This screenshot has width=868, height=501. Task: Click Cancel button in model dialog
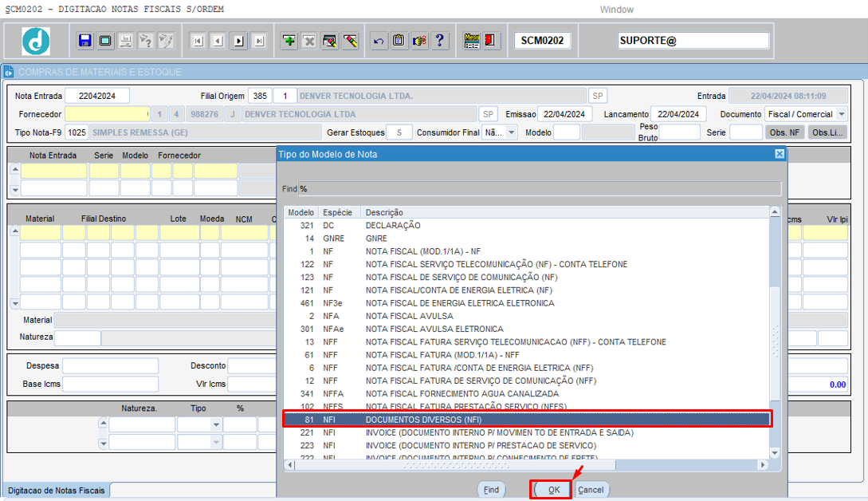coord(591,490)
